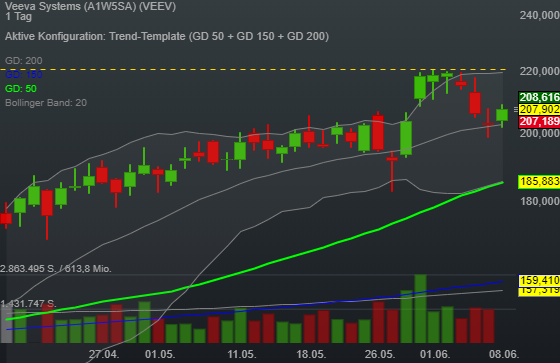The height and width of the screenshot is (363, 560).
Task: Click the Bollinger Band: 20 legend label
Action: 46,103
